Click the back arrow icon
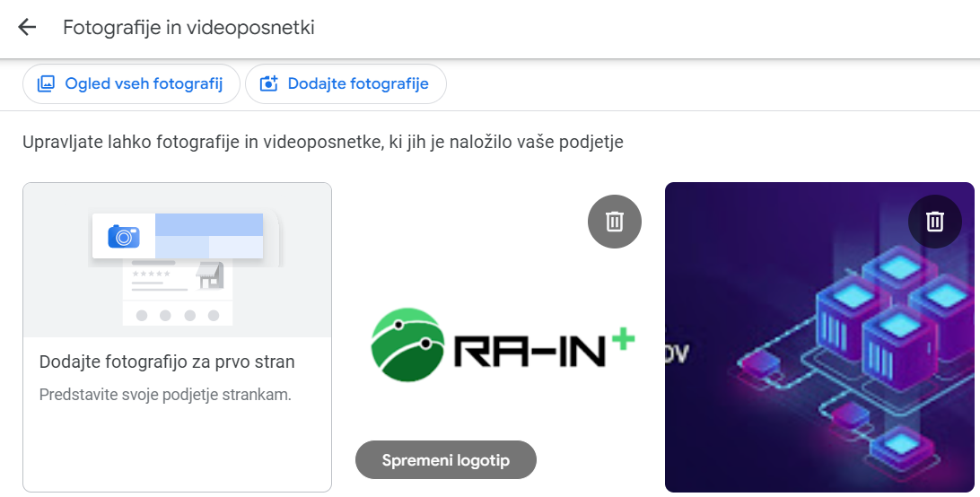Image resolution: width=980 pixels, height=497 pixels. [x=27, y=27]
